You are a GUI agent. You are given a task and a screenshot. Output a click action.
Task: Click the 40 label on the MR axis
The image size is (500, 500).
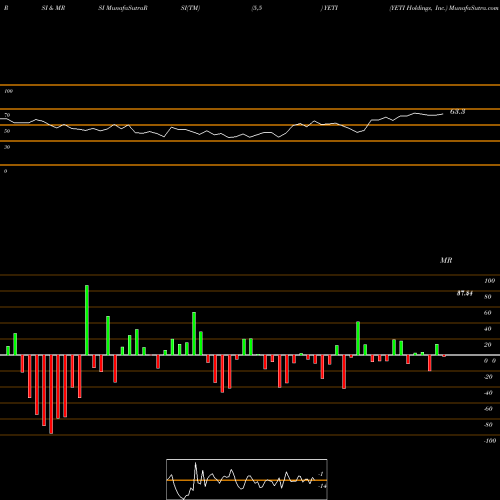(487, 329)
